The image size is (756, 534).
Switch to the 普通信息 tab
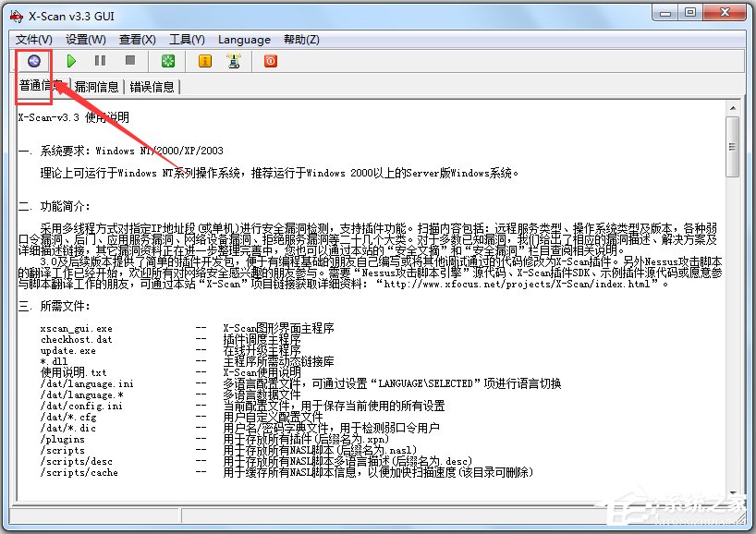coord(43,86)
